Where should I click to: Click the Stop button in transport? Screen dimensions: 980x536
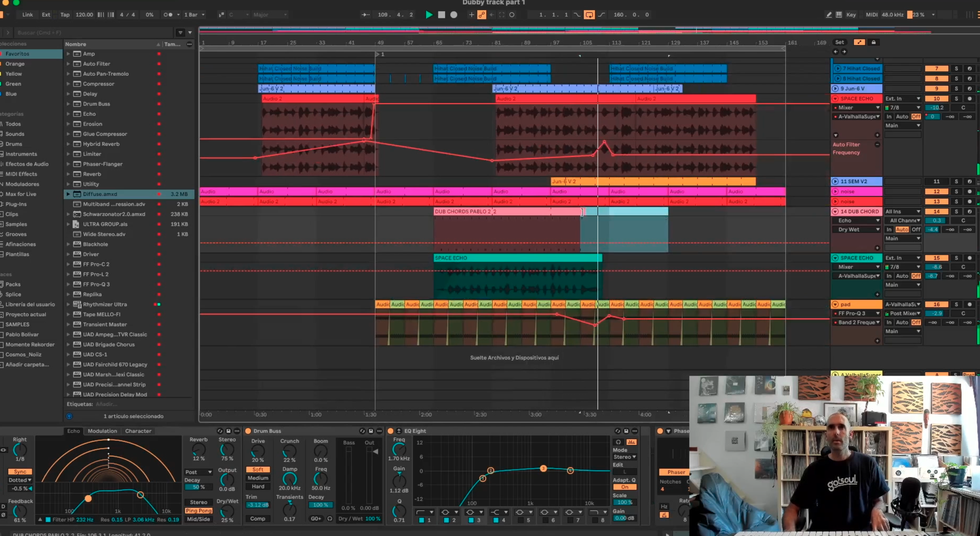(441, 15)
